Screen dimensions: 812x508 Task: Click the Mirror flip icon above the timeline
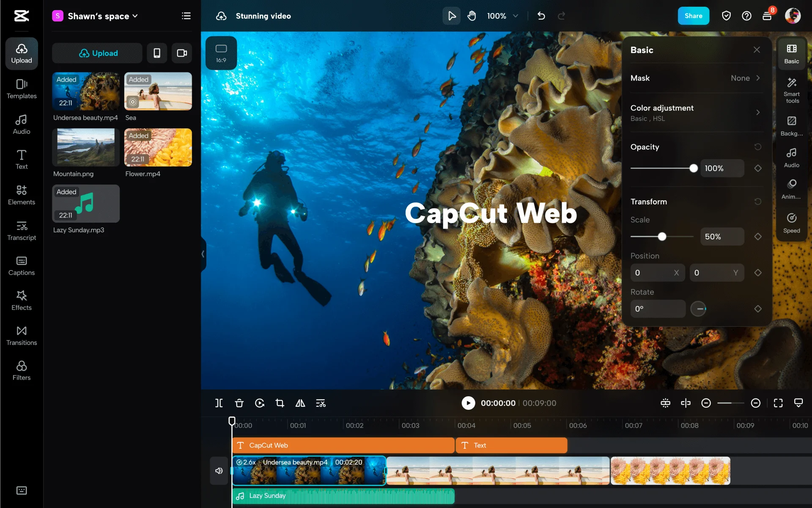point(300,403)
